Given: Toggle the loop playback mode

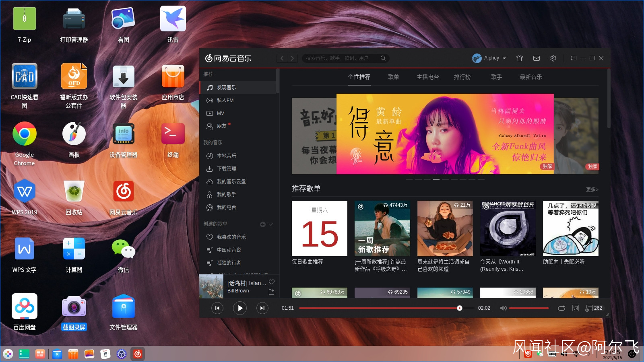Looking at the screenshot, I should tap(561, 308).
